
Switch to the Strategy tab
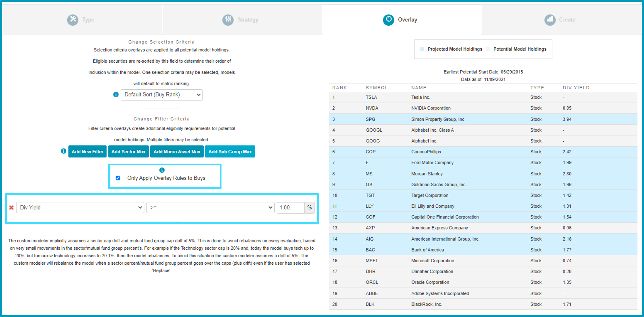point(242,20)
